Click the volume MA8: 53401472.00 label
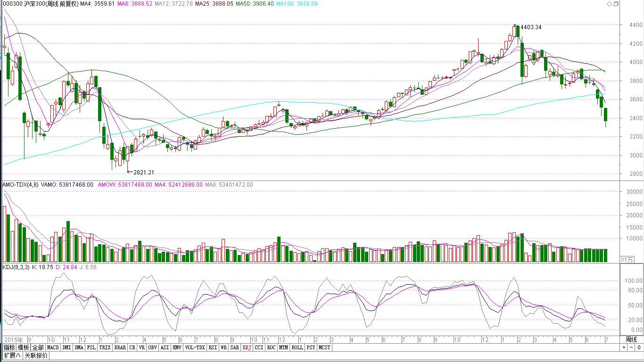 (x=229, y=185)
